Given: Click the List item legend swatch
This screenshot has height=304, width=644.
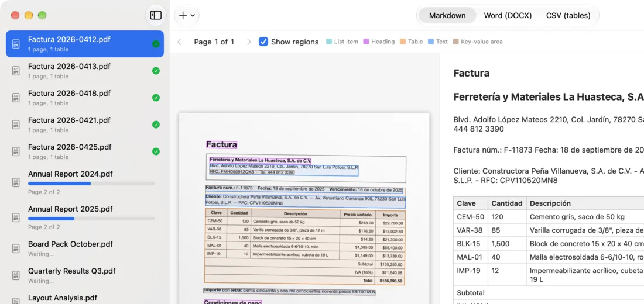Looking at the screenshot, I should click(x=329, y=42).
